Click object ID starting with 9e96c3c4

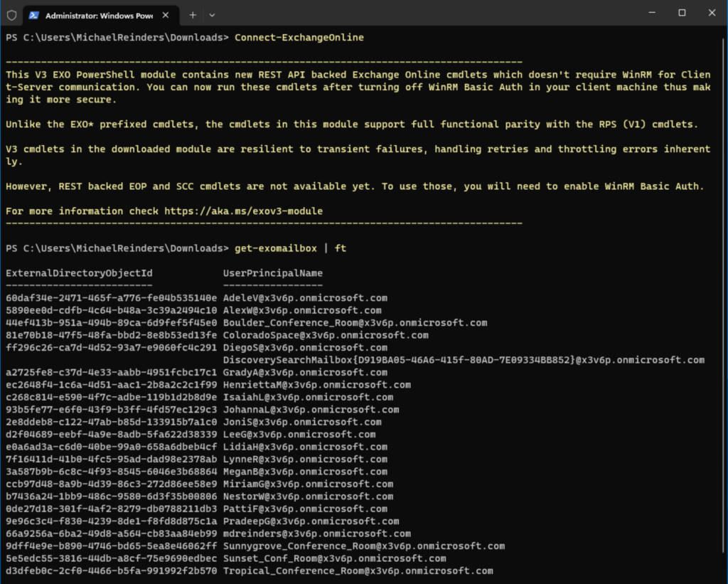click(112, 521)
